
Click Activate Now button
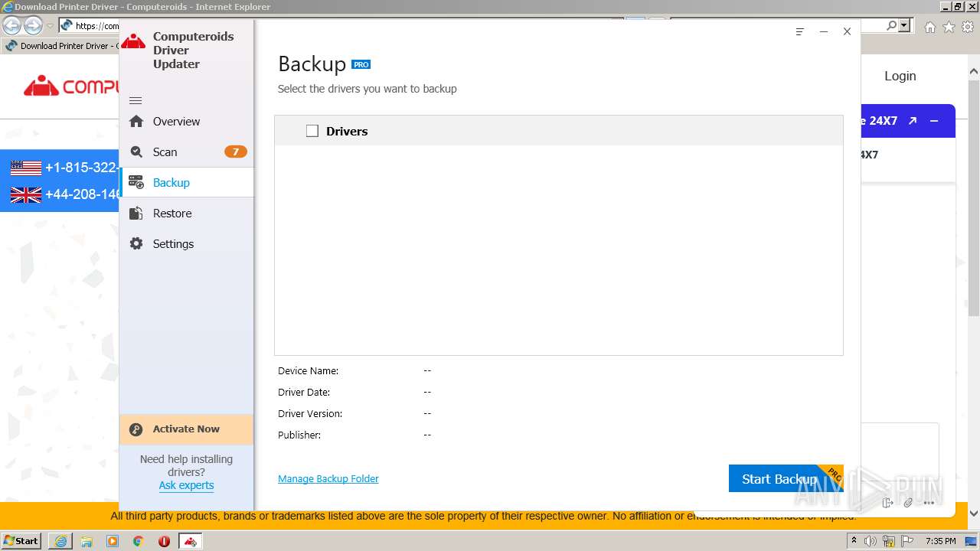pyautogui.click(x=186, y=429)
